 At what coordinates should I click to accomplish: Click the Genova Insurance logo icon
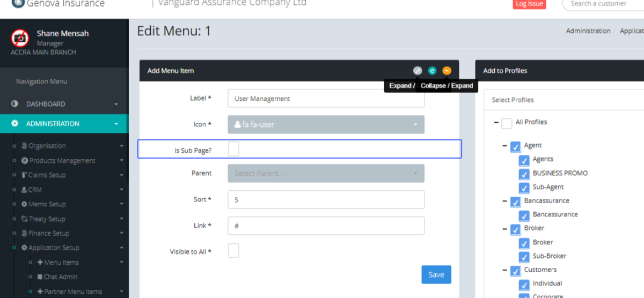[18, 3]
